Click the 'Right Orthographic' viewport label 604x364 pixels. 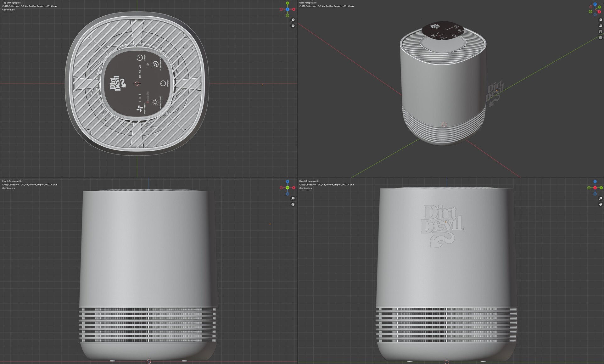[x=309, y=181]
